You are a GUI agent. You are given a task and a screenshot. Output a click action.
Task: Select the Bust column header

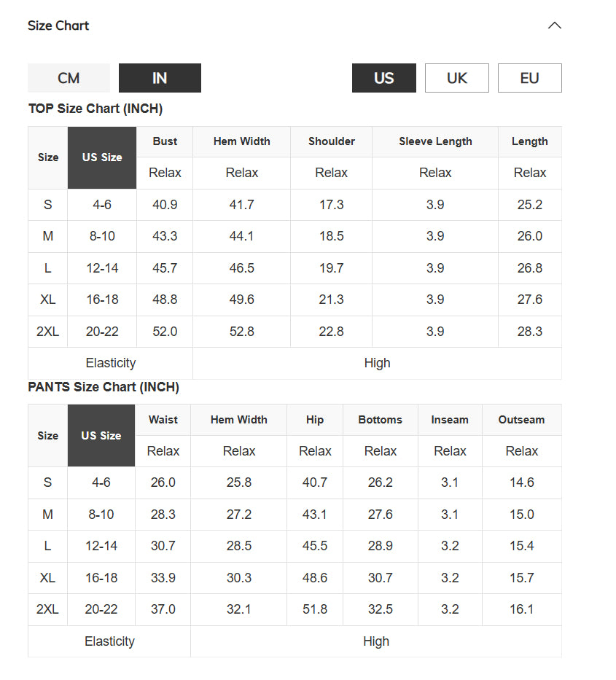[x=165, y=141]
